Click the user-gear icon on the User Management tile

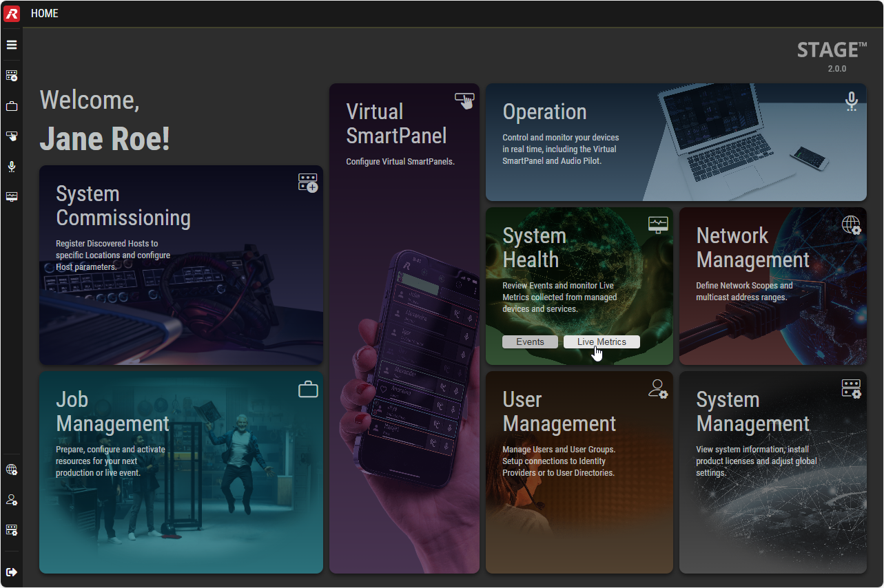tap(658, 389)
